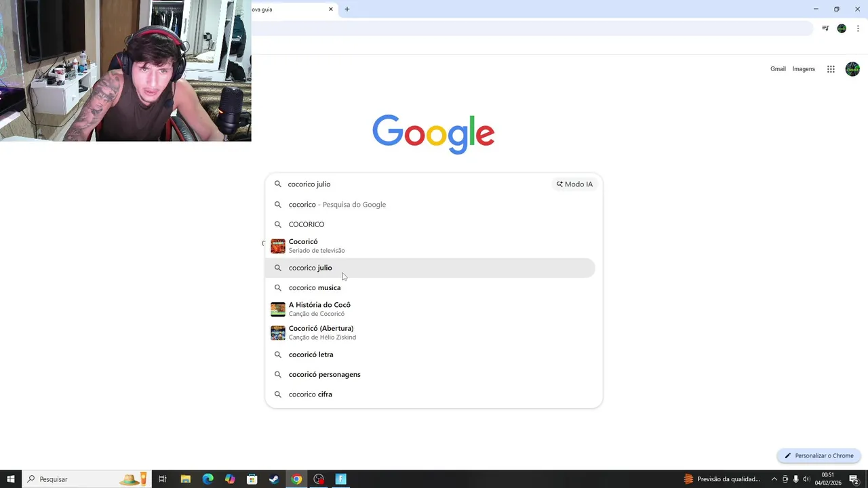The image size is (868, 488).
Task: Select 'A História do Cocô' suggestion
Action: coord(430,309)
